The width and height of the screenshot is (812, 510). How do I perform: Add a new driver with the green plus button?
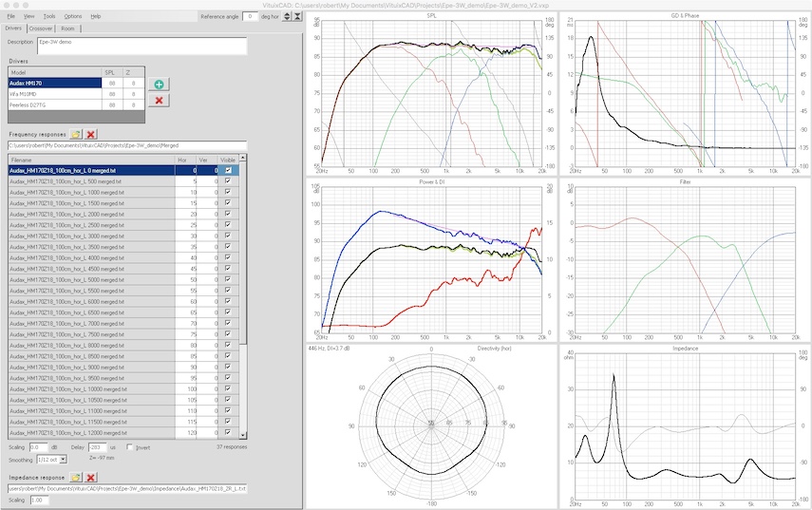(x=159, y=84)
